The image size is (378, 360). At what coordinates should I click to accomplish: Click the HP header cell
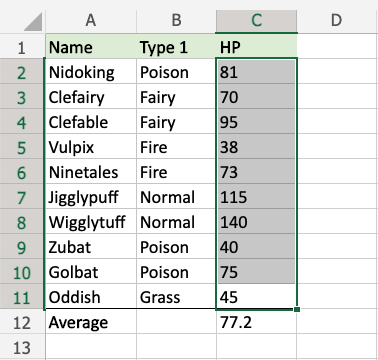point(256,47)
